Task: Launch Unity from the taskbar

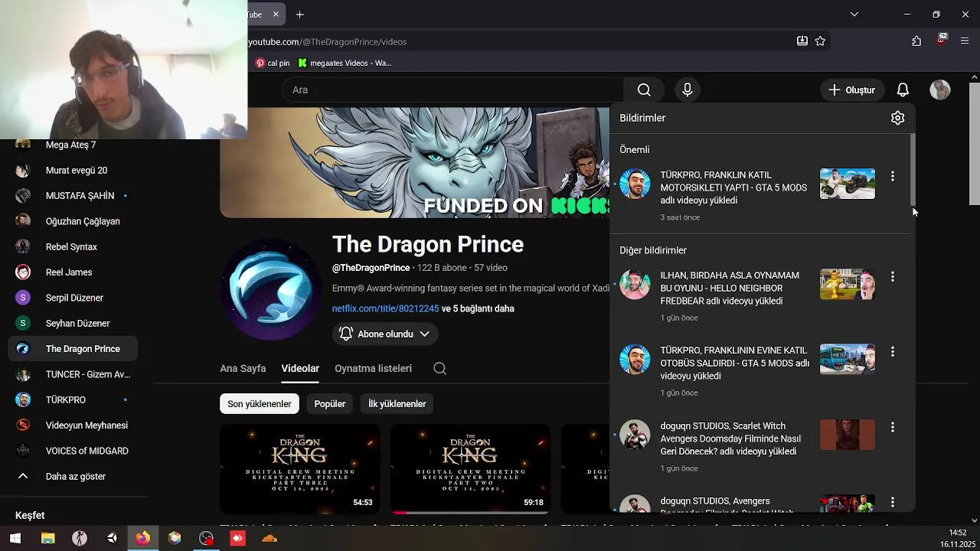Action: pyautogui.click(x=112, y=538)
